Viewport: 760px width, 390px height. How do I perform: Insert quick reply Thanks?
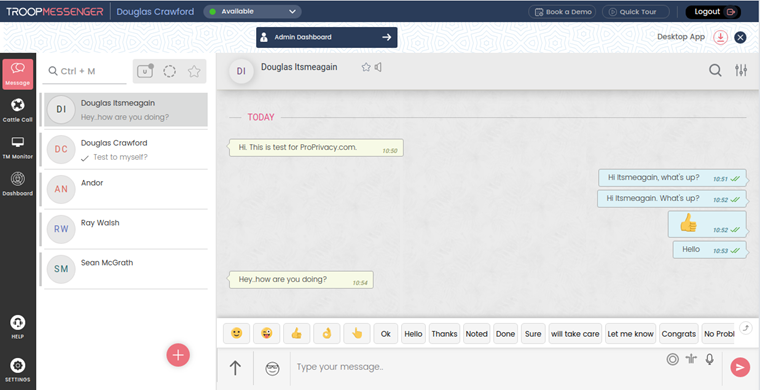click(x=444, y=334)
